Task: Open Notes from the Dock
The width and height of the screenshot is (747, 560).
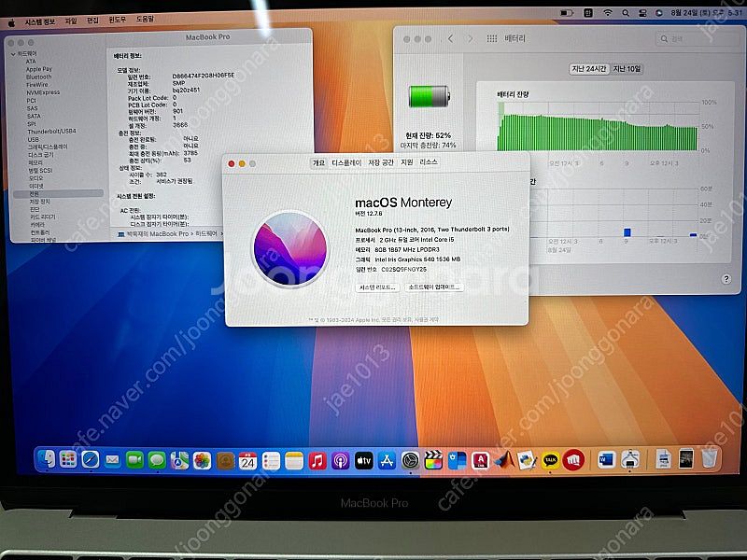Action: pos(294,461)
